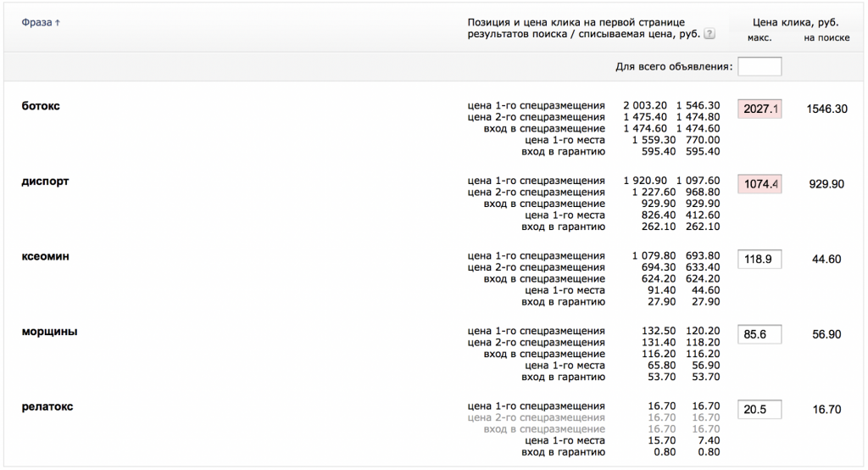Viewport: 868px width, 470px height.
Task: Edit the релатокс max click price
Action: point(759,410)
